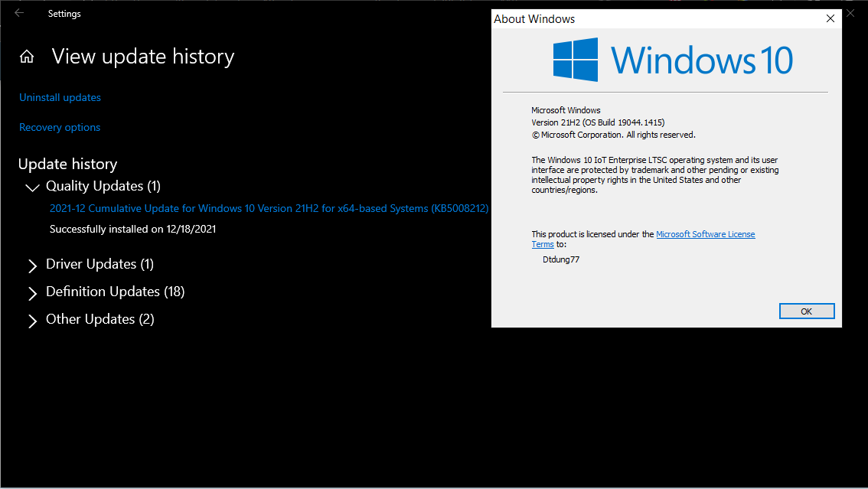Open the Settings home icon
The height and width of the screenshot is (489, 868).
coord(27,57)
